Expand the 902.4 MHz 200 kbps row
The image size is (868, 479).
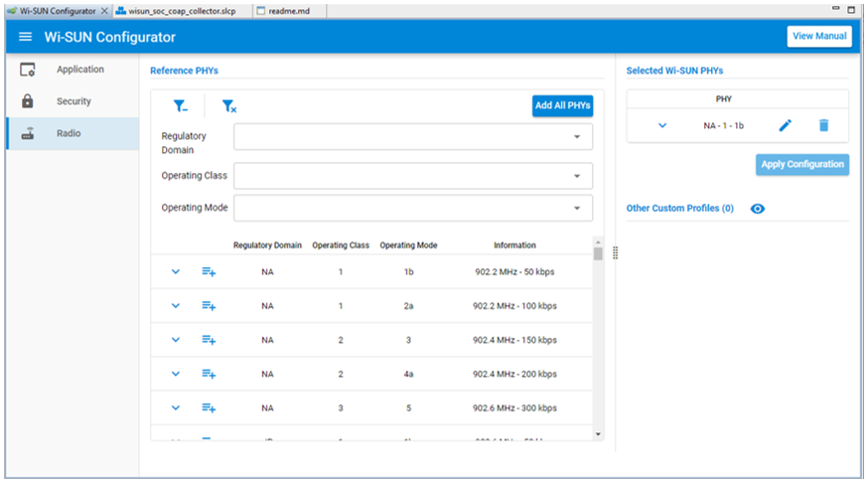point(176,374)
